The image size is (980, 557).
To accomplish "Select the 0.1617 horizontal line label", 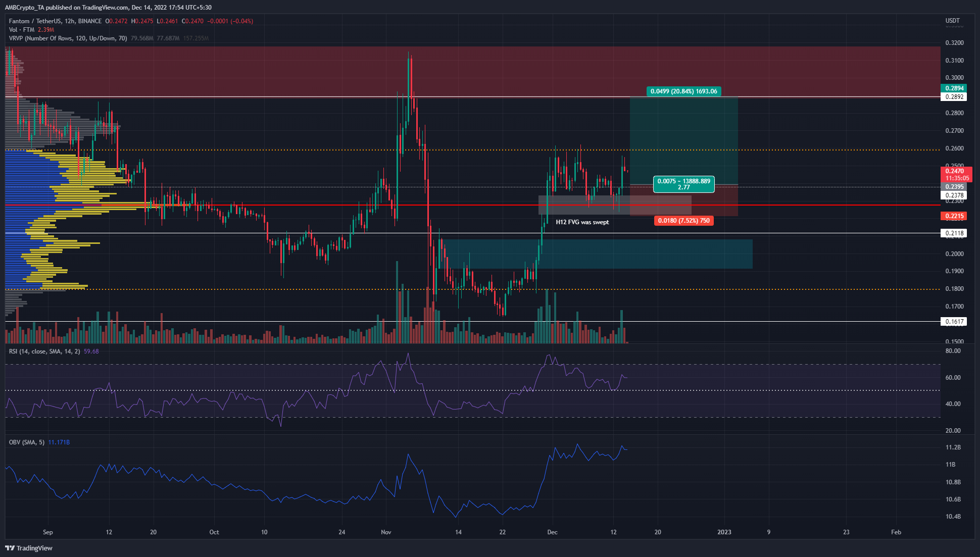I will (x=954, y=322).
